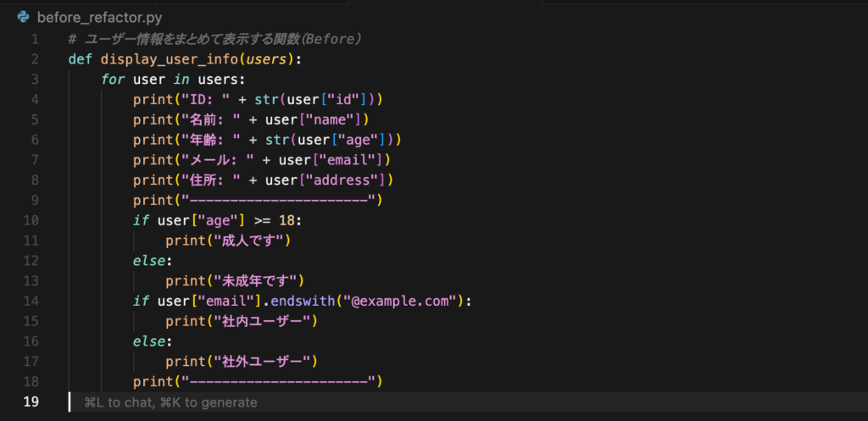Select the before_refactor.py breadcrumb filename
Screen dimensions: 868x421
[x=100, y=18]
